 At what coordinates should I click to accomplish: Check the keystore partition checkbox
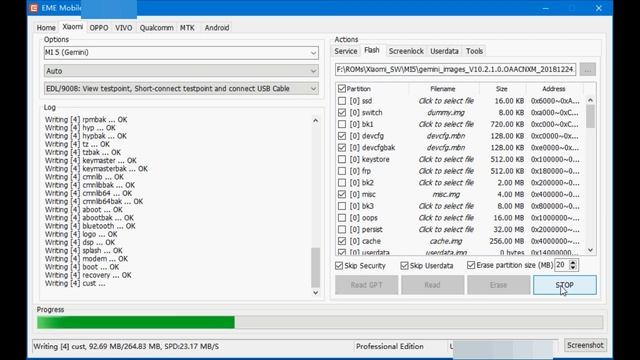tap(342, 159)
